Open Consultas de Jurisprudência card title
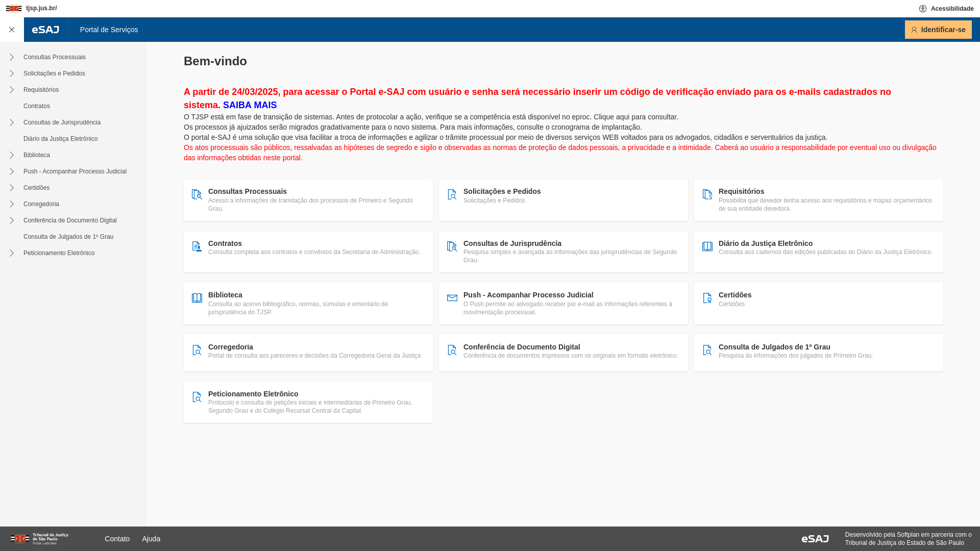This screenshot has width=980, height=551. [512, 243]
